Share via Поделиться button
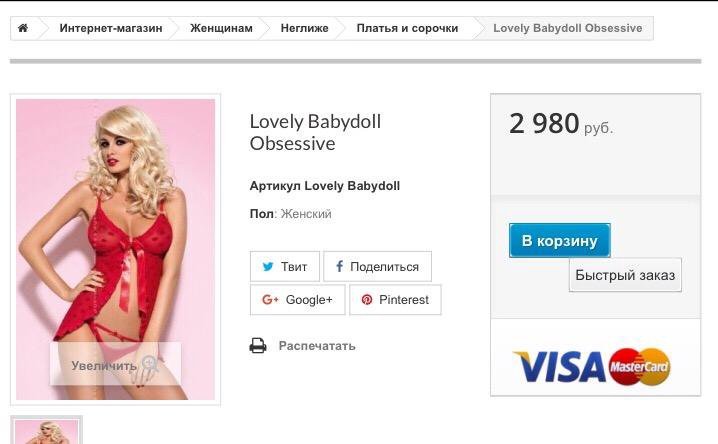718x444 pixels. click(x=377, y=266)
